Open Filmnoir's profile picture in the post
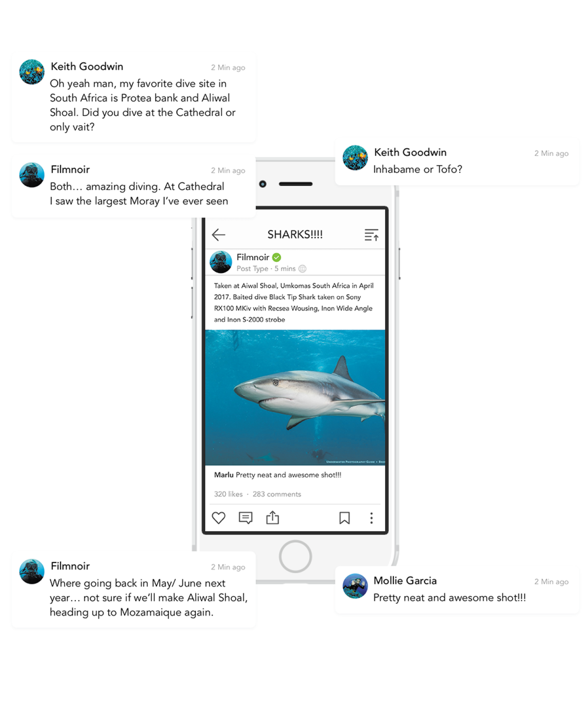The height and width of the screenshot is (706, 588). click(221, 262)
